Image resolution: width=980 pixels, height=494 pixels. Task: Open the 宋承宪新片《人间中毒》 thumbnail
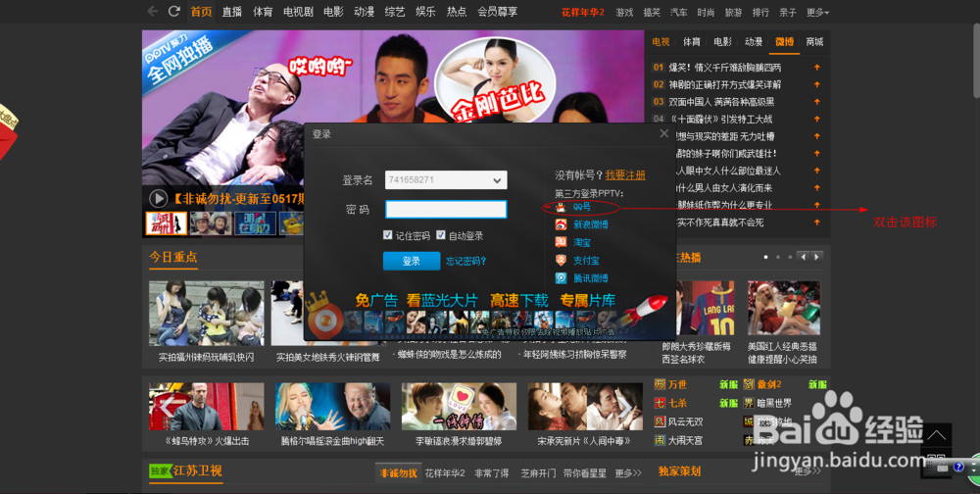click(585, 407)
